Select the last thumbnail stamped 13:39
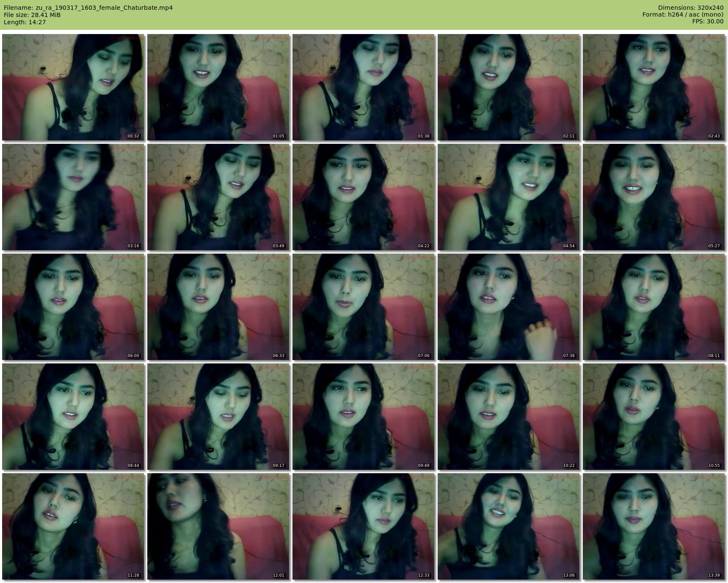Viewport: 728px width, 583px height. [654, 526]
